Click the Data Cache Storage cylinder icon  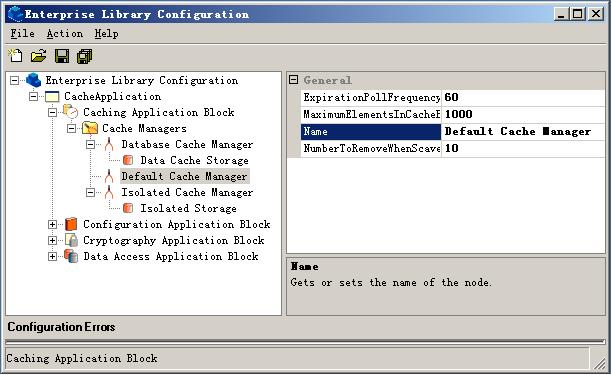(x=128, y=160)
